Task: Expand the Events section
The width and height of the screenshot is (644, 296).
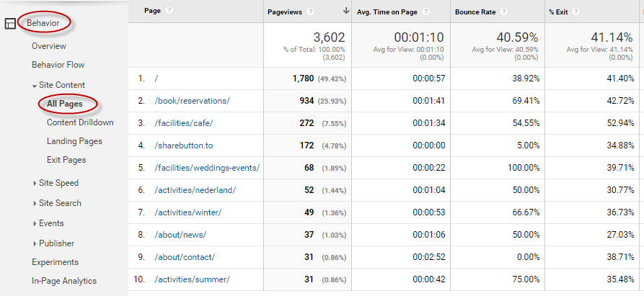Action: pos(35,224)
